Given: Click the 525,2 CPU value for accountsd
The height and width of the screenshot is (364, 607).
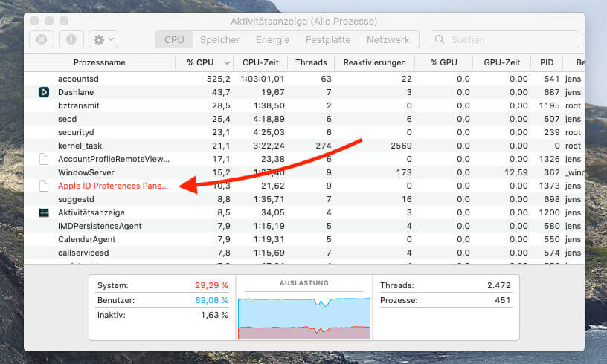Looking at the screenshot, I should [219, 79].
